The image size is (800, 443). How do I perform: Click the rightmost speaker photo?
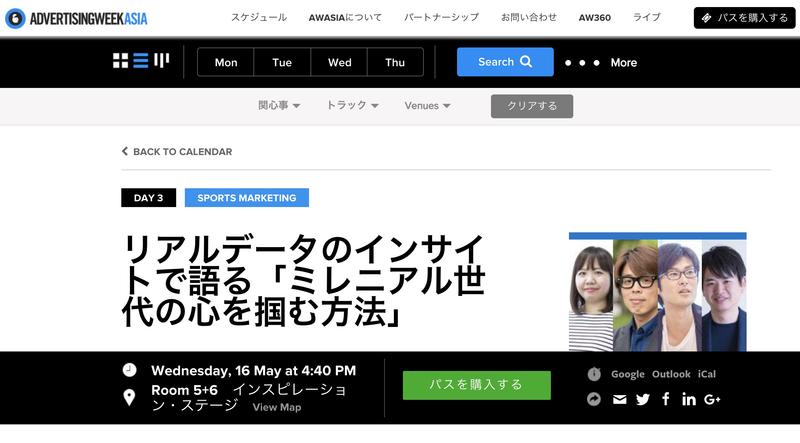click(x=724, y=296)
